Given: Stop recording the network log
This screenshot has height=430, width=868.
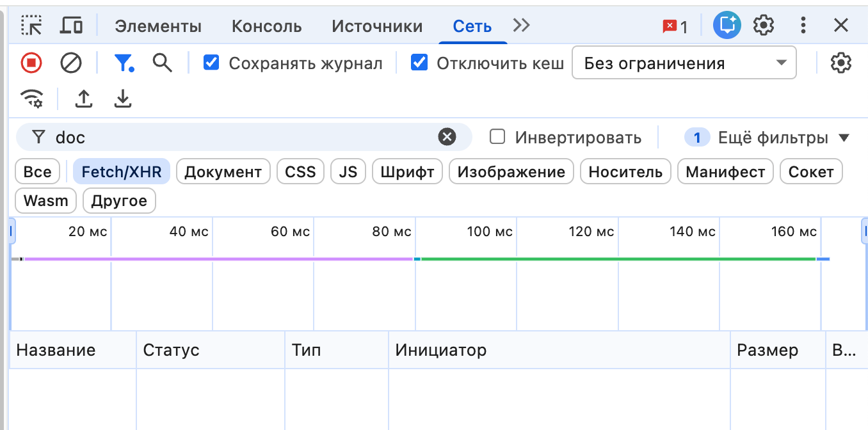Looking at the screenshot, I should click(x=32, y=63).
